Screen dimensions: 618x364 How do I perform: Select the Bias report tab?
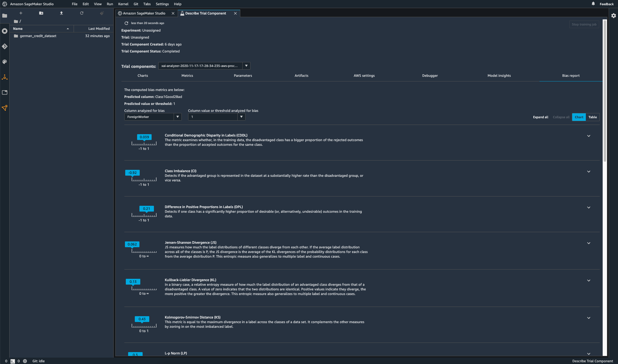[x=571, y=75]
